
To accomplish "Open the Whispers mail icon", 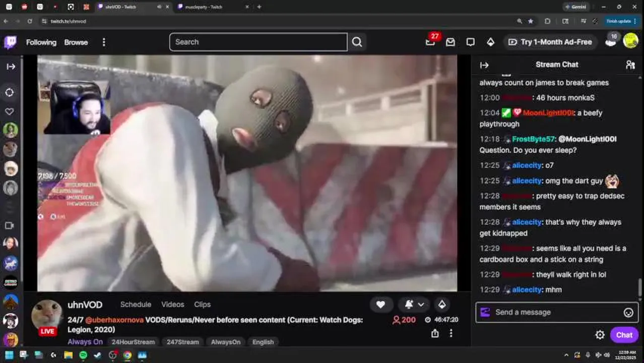I will point(450,42).
